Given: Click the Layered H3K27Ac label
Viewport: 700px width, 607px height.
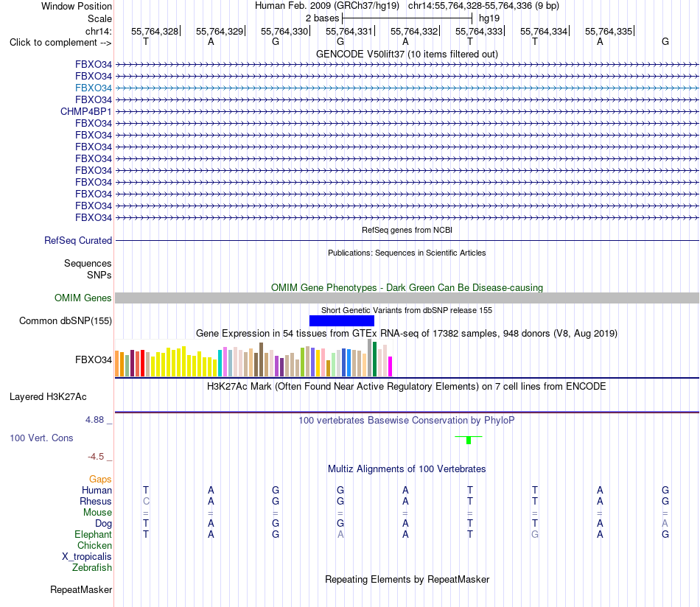Looking at the screenshot, I should [48, 397].
